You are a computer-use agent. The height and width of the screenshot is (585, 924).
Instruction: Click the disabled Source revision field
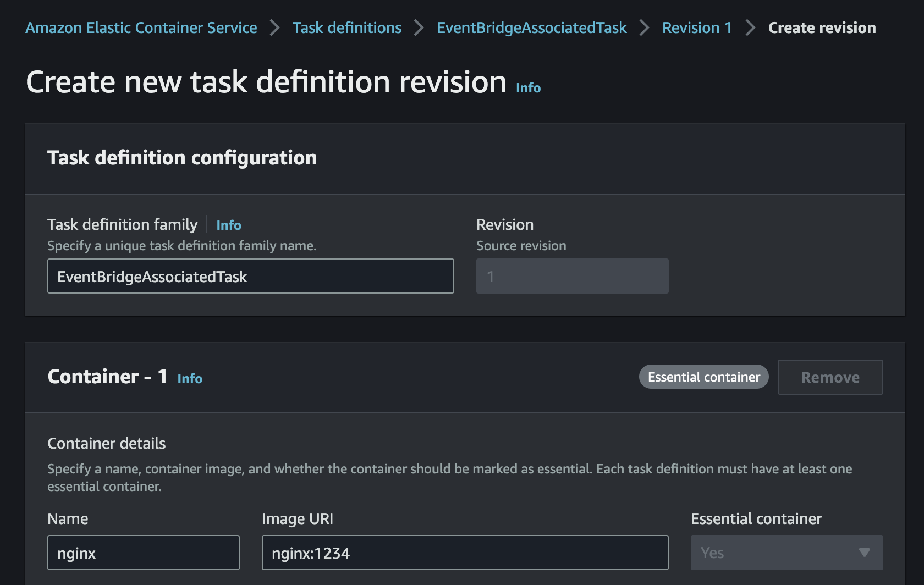(x=573, y=276)
